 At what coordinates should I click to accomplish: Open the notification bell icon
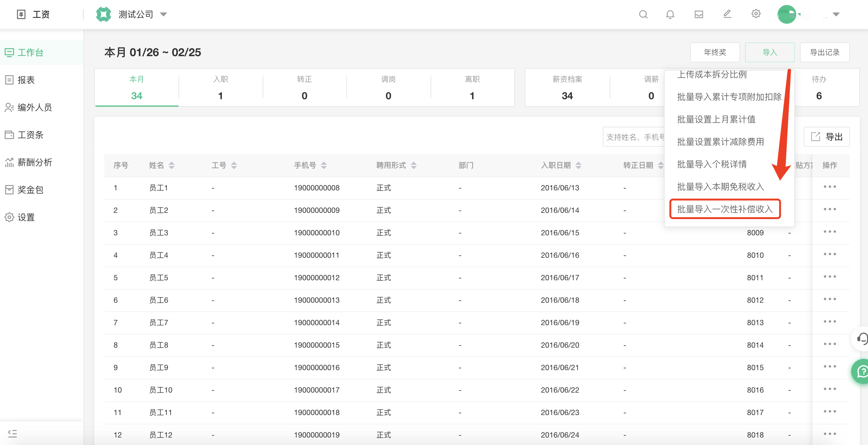pos(670,14)
